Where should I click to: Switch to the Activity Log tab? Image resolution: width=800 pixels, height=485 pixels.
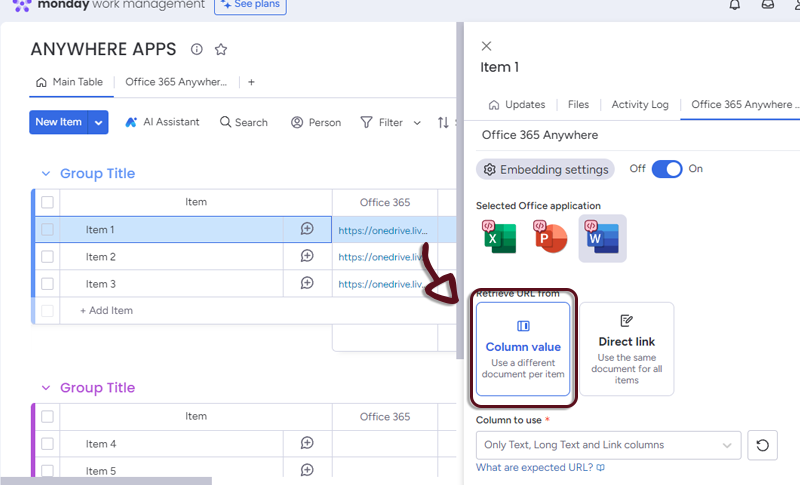click(639, 105)
